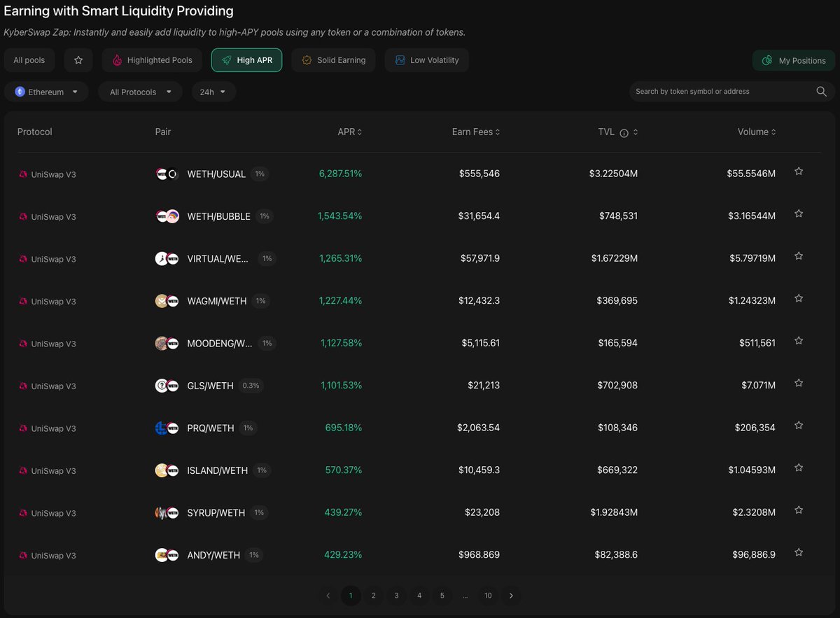840x618 pixels.
Task: Click UniSwap V3 logo in WAGMI/WETH row
Action: [23, 302]
